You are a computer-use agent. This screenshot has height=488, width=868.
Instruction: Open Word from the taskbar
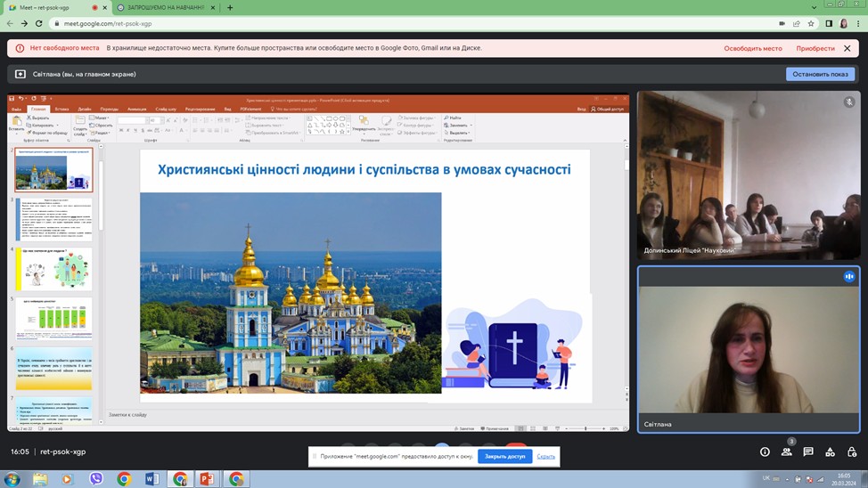pyautogui.click(x=151, y=478)
